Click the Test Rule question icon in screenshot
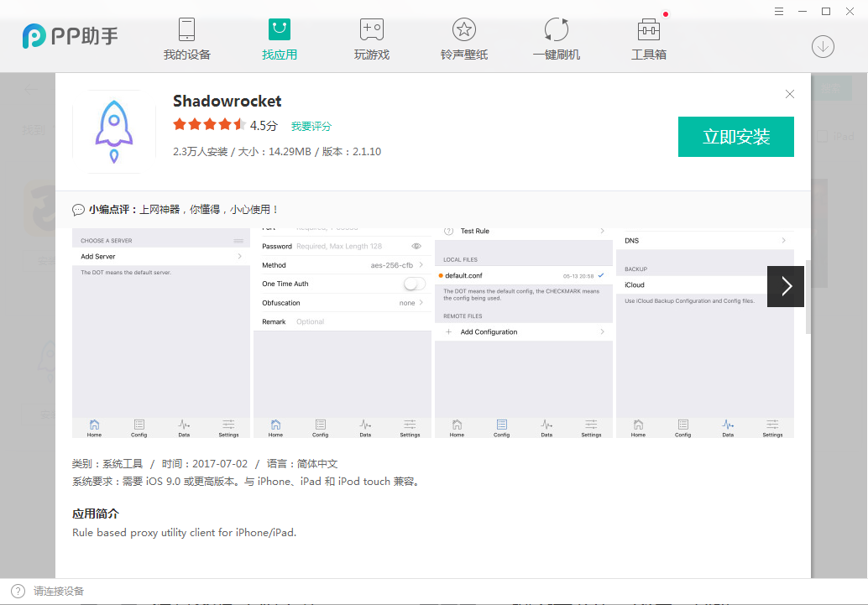The height and width of the screenshot is (605, 868). point(449,231)
